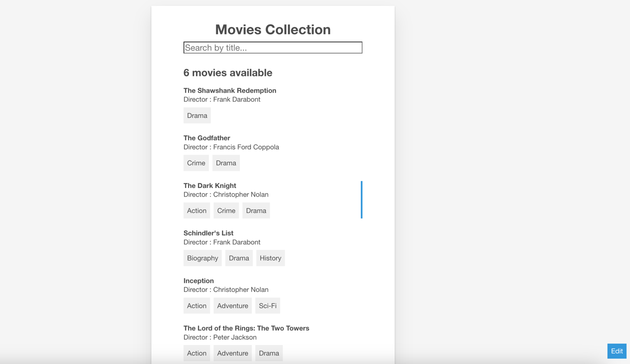Click the Sci-Fi tag under Inception

[267, 306]
